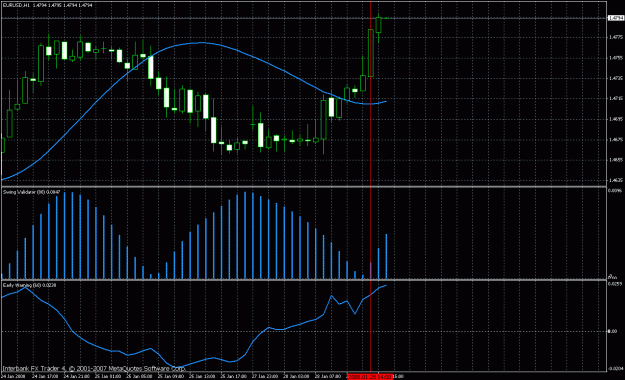Click the 27 Jan 23:00 time label
Screen dimensions: 625x380
264,376
